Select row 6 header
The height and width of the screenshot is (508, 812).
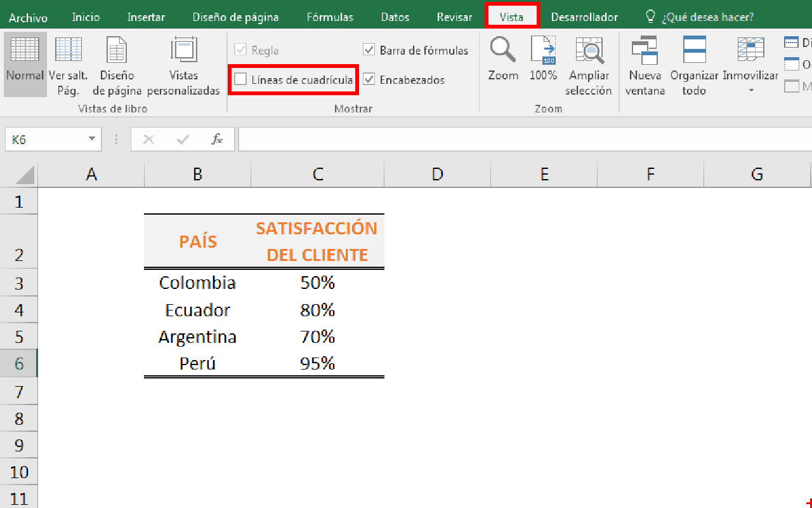coord(18,363)
